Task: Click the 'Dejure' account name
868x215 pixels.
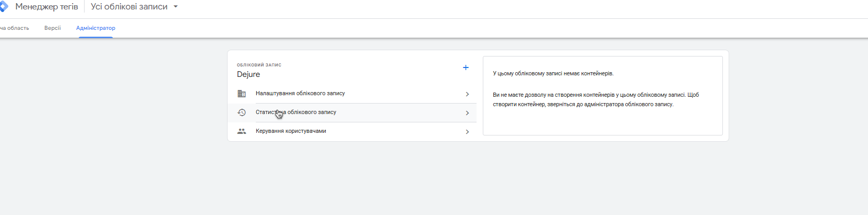Action: 248,74
